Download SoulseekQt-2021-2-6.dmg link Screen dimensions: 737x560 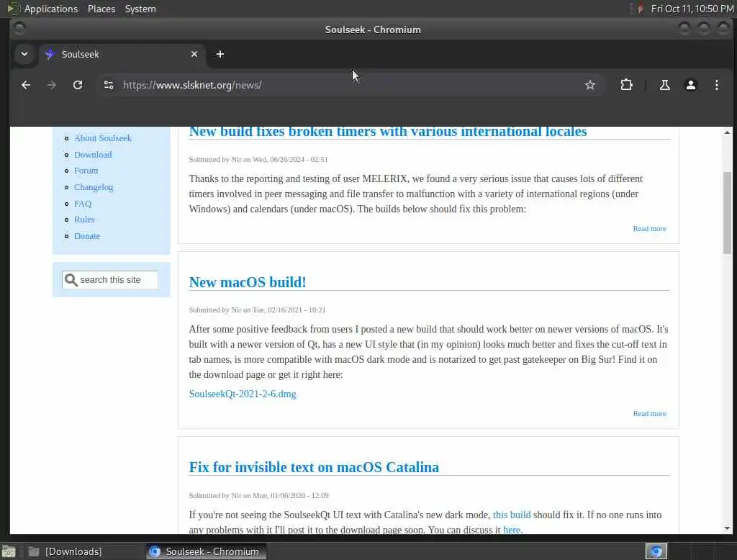coord(243,394)
